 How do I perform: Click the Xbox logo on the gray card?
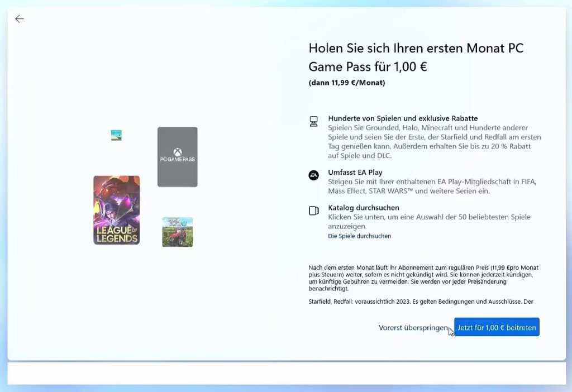tap(177, 151)
